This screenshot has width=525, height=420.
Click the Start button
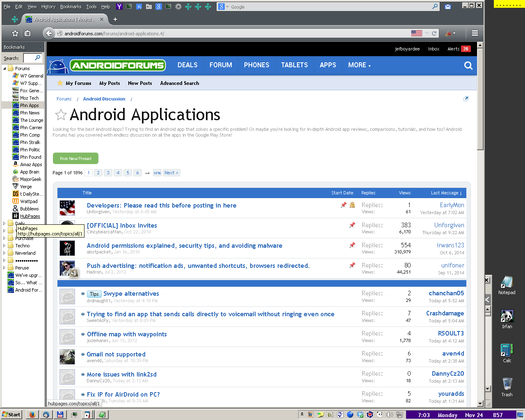click(x=11, y=415)
